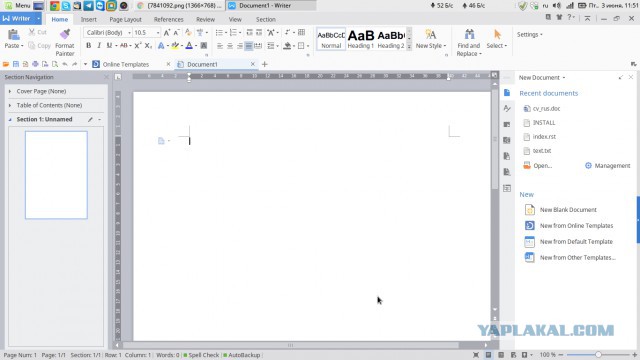
Task: Click the Grow Font icon
Action: tap(167, 33)
